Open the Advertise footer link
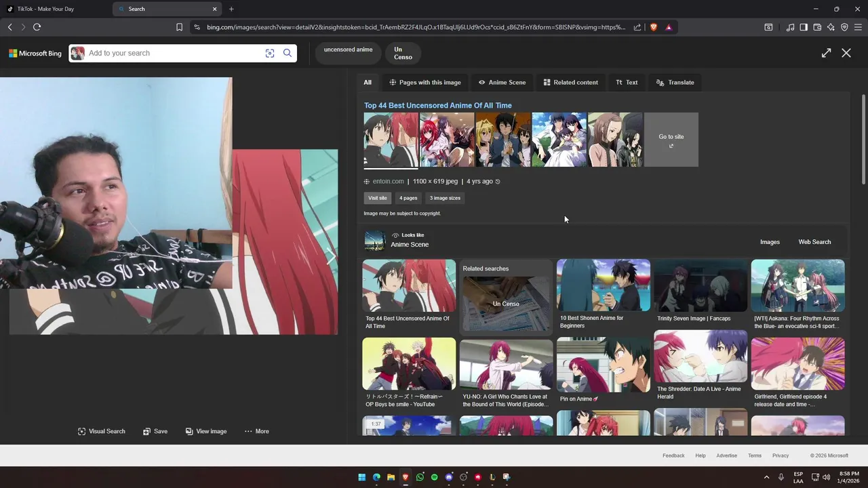The image size is (868, 488). pyautogui.click(x=726, y=455)
